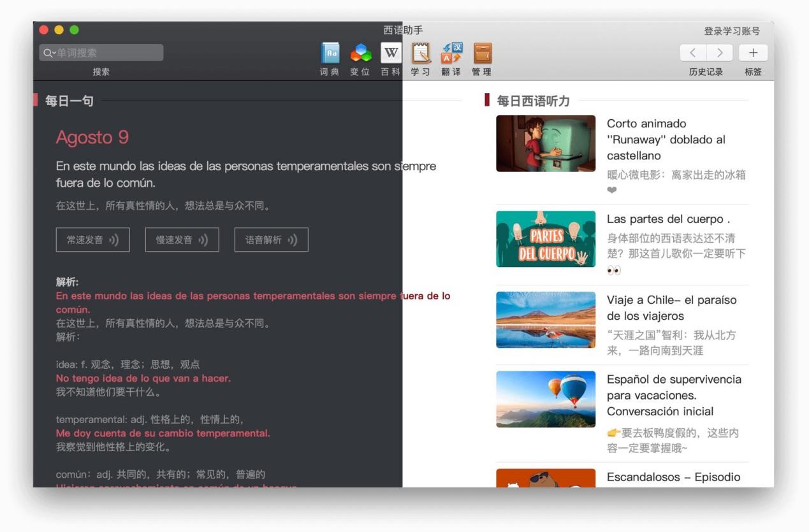Play 常速发音 normal speed pronunciation
This screenshot has height=532, width=809.
coord(93,240)
